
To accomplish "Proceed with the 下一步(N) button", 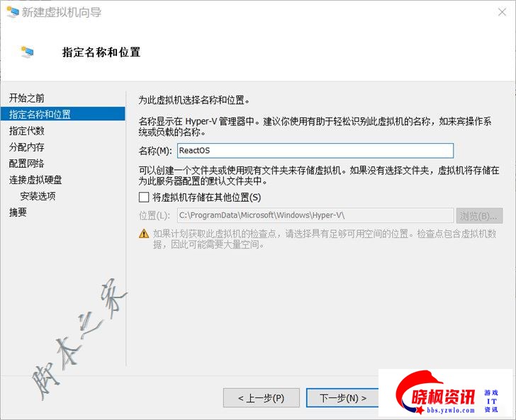I will [x=343, y=398].
